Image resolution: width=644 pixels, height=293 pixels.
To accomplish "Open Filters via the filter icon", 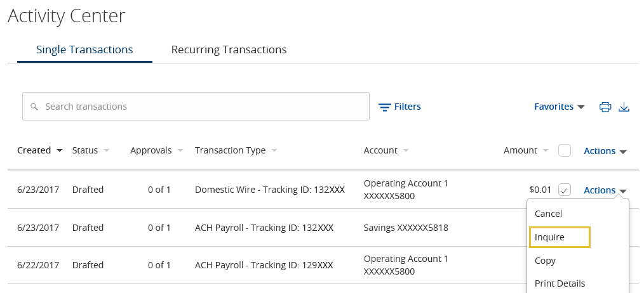I will click(x=384, y=108).
